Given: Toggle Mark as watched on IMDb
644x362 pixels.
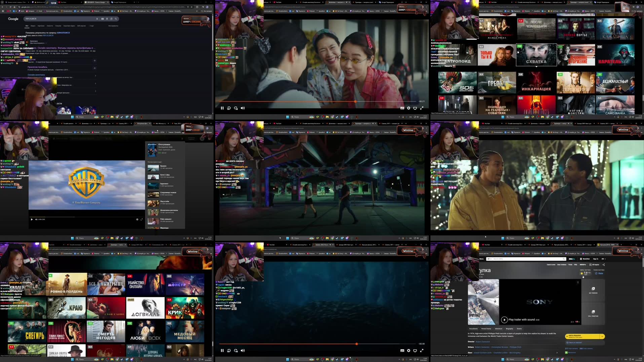Looking at the screenshot, I should [585, 342].
